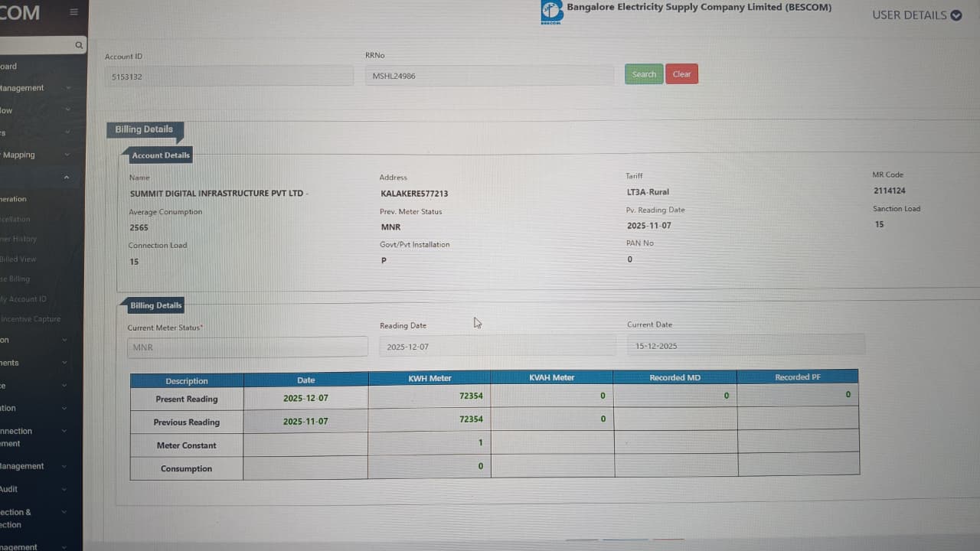The image size is (980, 551).
Task: Click the Consumption row label
Action: click(x=186, y=468)
